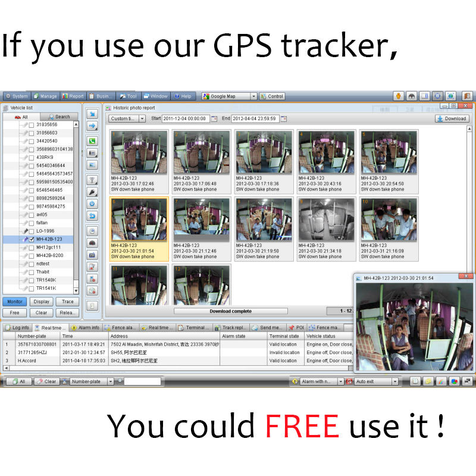Click the camera capture icon in vertical toolbar
This screenshot has height=476, width=476.
[92, 153]
